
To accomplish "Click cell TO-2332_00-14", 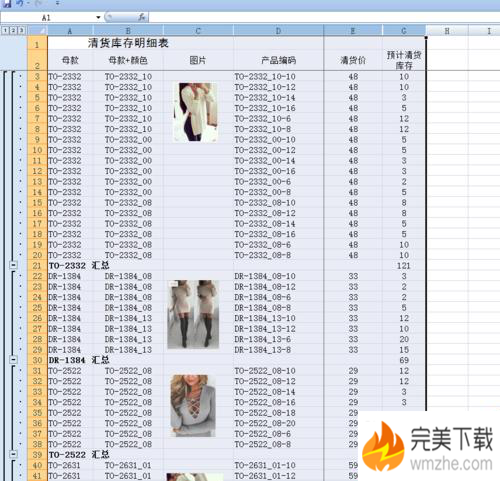I will click(265, 161).
